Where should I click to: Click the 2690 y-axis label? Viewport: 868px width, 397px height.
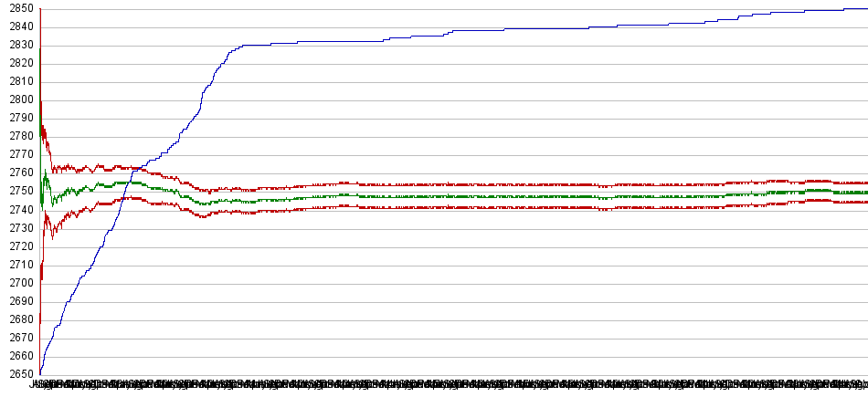[x=18, y=301]
